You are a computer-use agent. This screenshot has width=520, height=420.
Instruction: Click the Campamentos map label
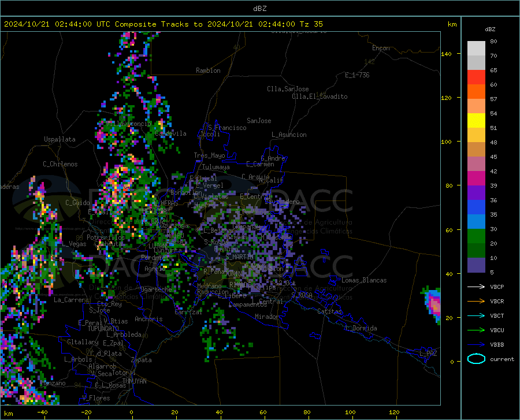pos(248,304)
